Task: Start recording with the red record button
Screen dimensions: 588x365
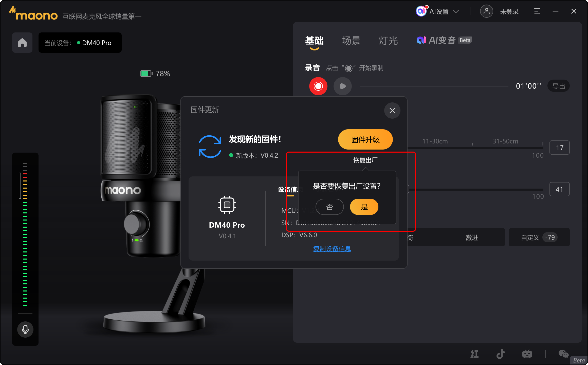Action: 318,86
